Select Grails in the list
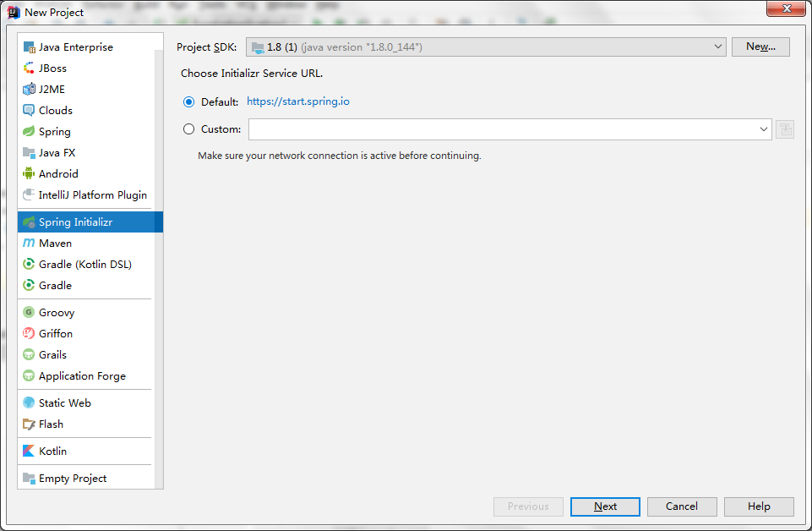 point(86,355)
